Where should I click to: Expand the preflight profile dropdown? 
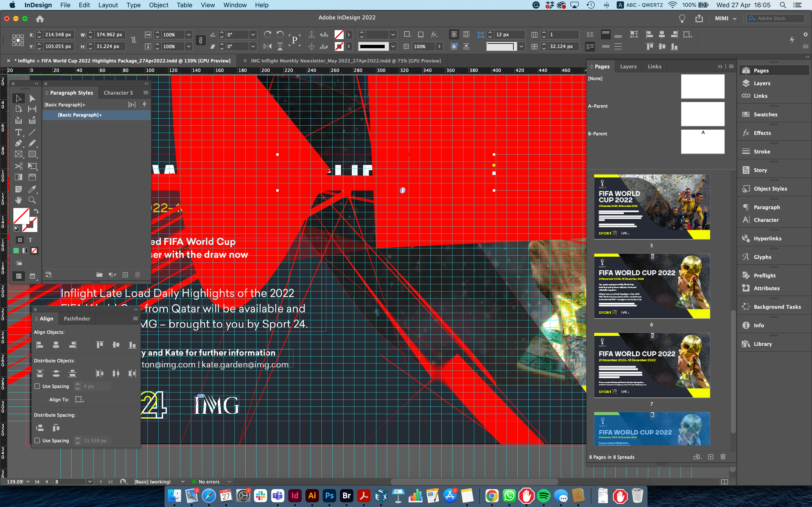[x=183, y=481]
